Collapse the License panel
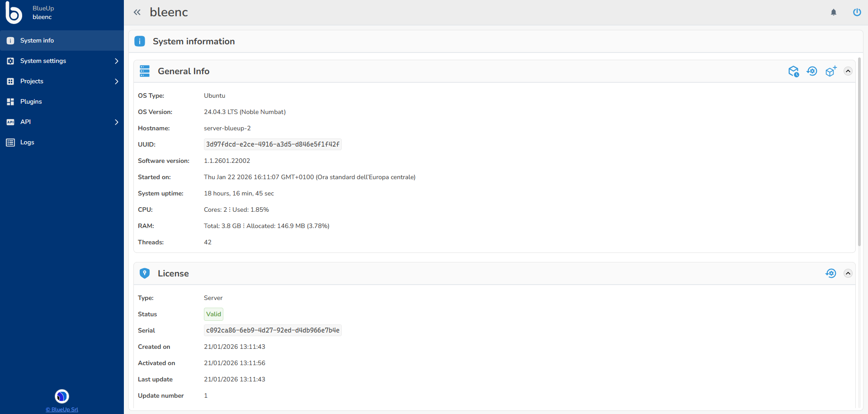The width and height of the screenshot is (868, 414). tap(848, 273)
